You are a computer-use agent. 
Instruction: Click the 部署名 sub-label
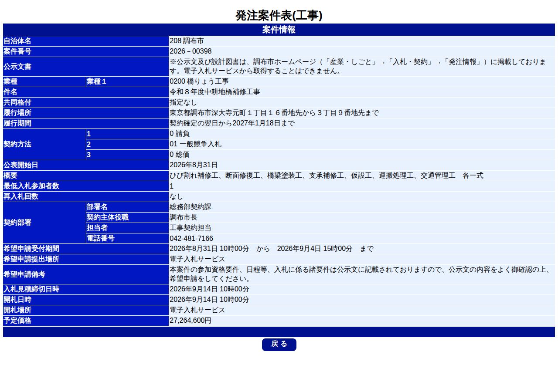click(127, 207)
